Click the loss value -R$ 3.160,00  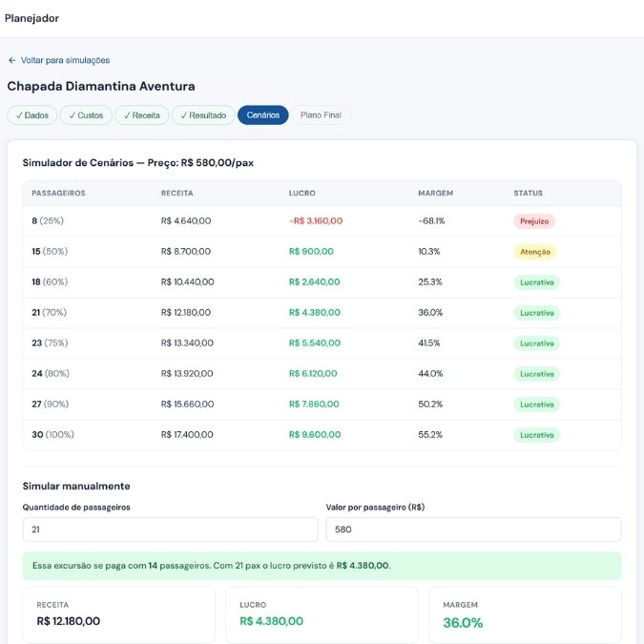(x=316, y=220)
